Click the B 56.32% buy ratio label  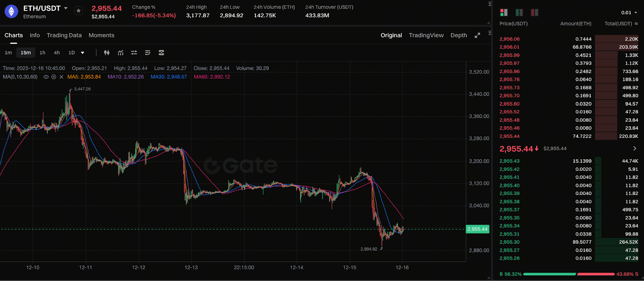click(510, 274)
